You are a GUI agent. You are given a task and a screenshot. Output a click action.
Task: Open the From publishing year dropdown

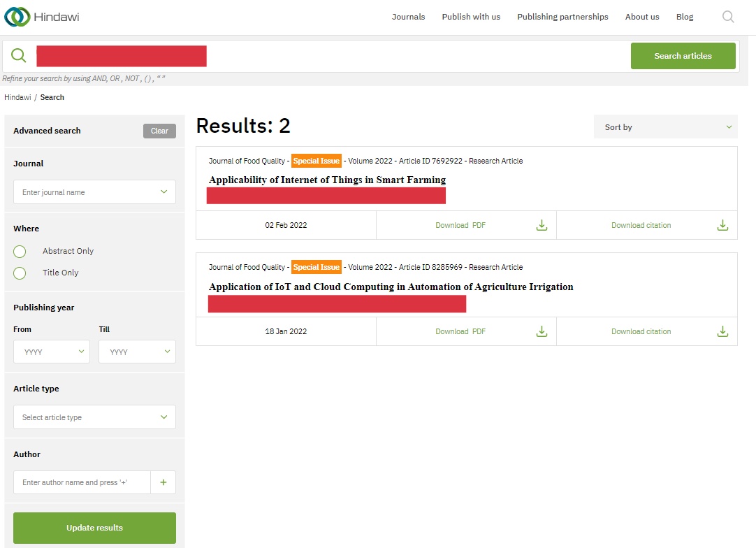52,352
